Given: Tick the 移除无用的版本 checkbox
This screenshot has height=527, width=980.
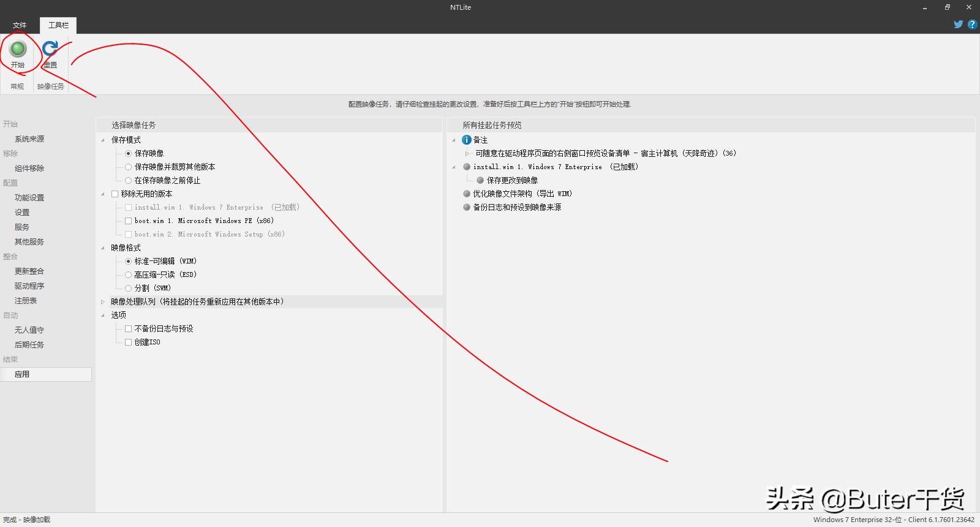Looking at the screenshot, I should (115, 194).
